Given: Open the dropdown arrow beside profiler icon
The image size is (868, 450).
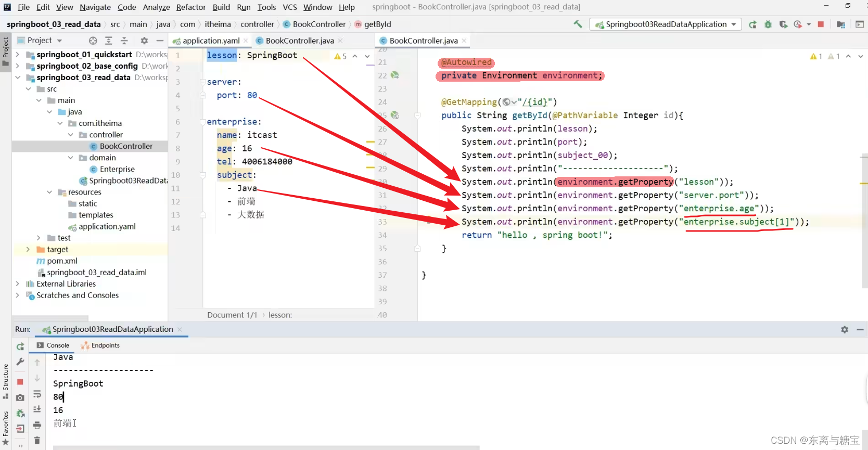Looking at the screenshot, I should pyautogui.click(x=809, y=24).
